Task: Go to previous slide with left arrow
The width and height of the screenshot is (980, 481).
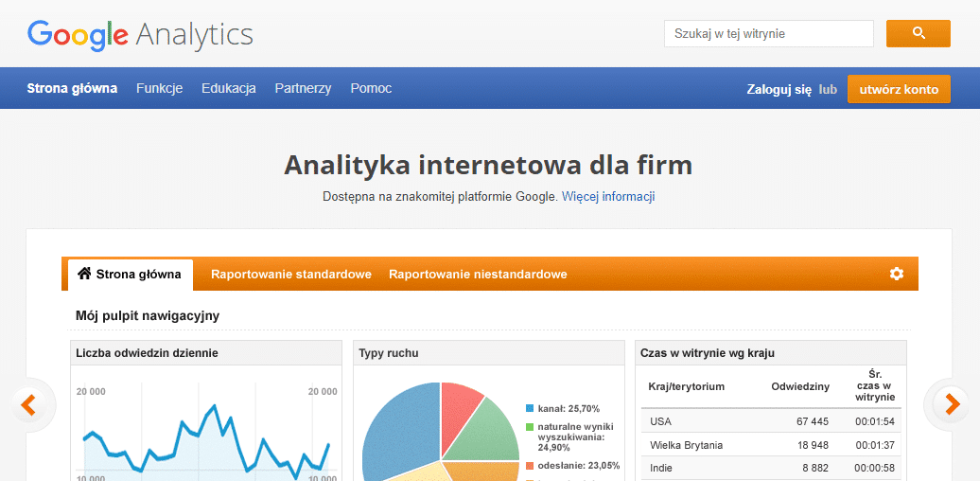Action: [x=28, y=404]
